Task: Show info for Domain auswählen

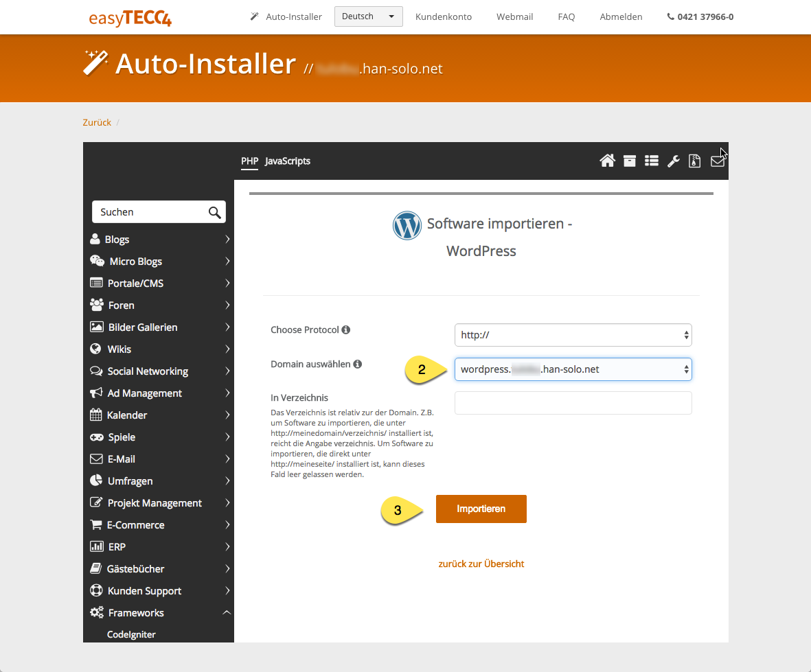Action: (x=357, y=364)
